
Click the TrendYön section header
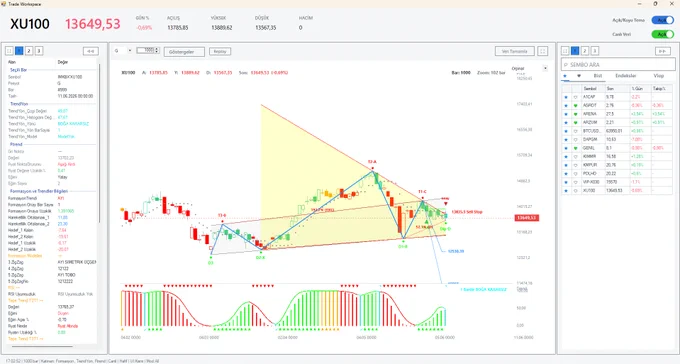[19, 104]
